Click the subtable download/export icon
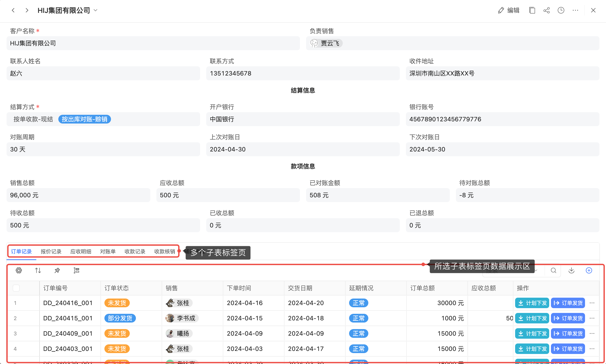Viewport: 606px width, 364px height. click(571, 270)
